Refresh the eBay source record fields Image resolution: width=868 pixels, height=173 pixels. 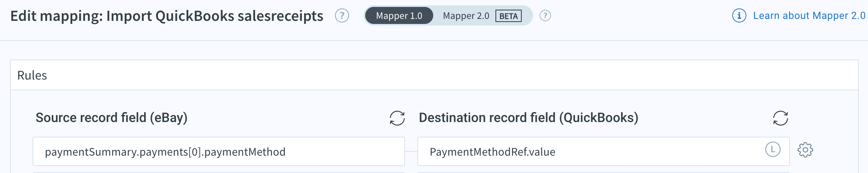[x=397, y=118]
